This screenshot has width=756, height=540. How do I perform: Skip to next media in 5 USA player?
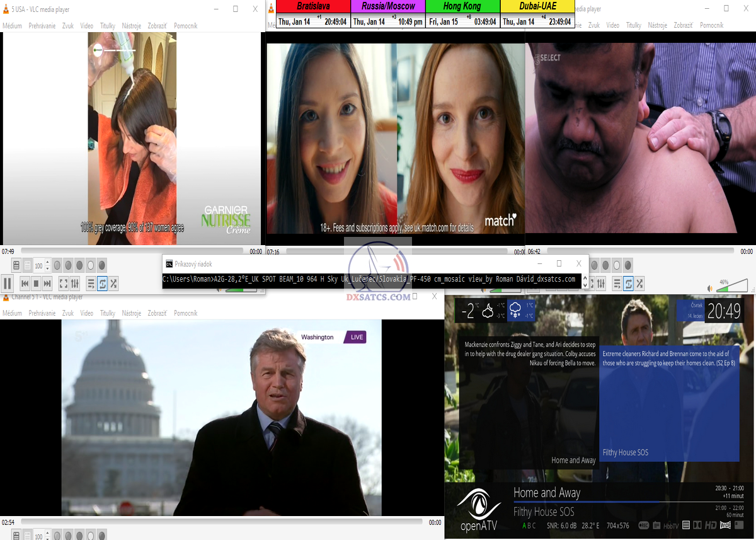[x=47, y=284]
